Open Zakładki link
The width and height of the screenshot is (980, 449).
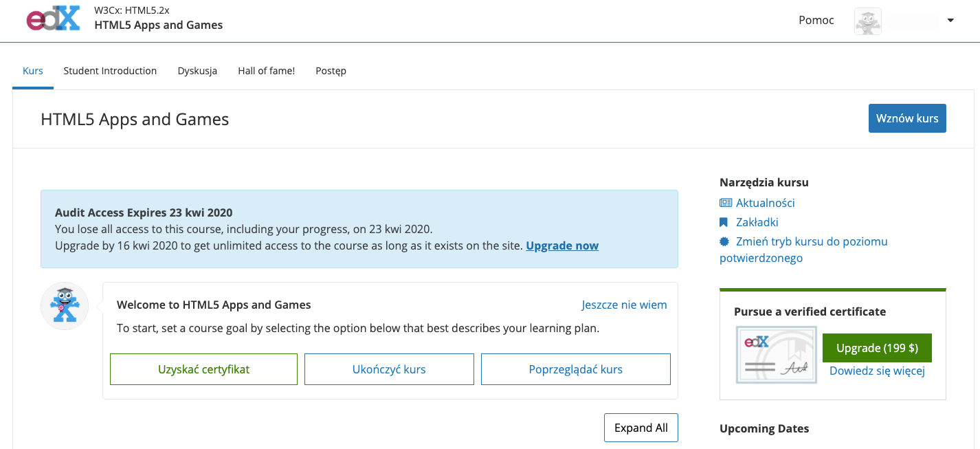click(757, 222)
